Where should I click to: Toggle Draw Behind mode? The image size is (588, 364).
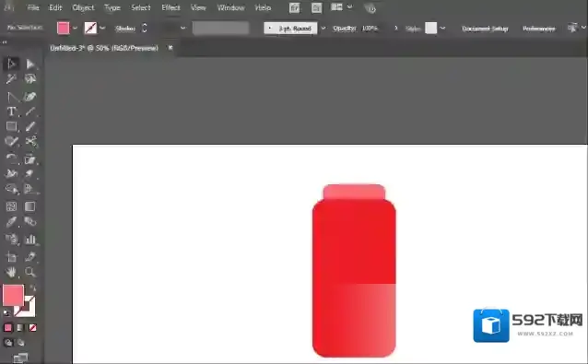tap(21, 342)
